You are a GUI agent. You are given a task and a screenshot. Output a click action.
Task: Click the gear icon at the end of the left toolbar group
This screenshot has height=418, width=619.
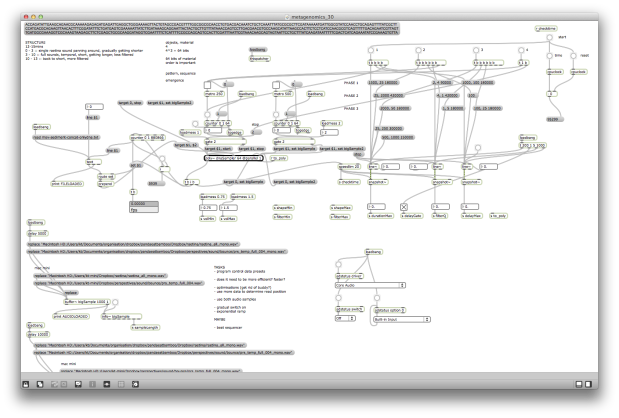click(x=135, y=384)
